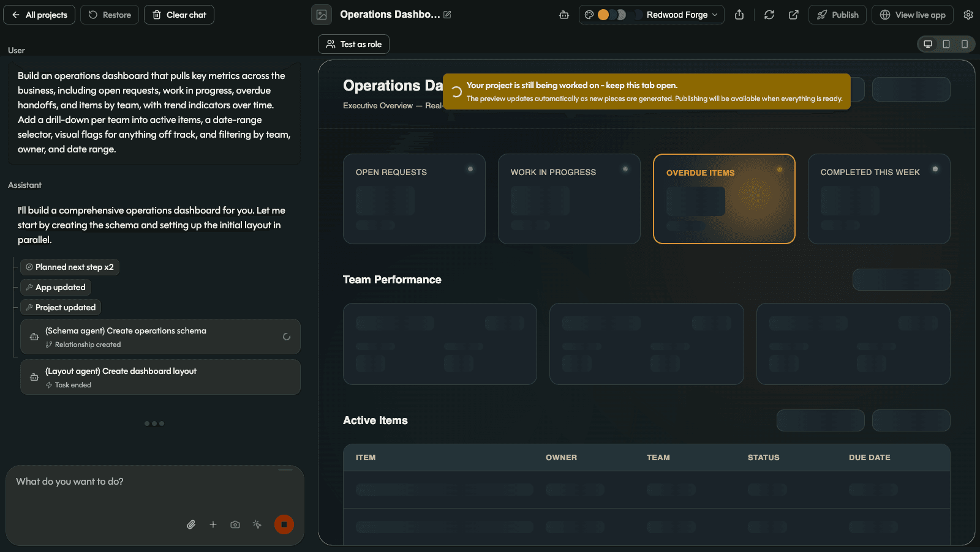980x552 pixels.
Task: Edit the project name with the pencil icon
Action: [447, 15]
